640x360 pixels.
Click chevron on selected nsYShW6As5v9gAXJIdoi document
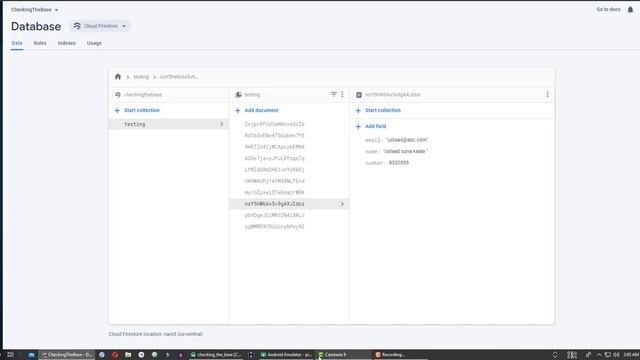point(342,204)
